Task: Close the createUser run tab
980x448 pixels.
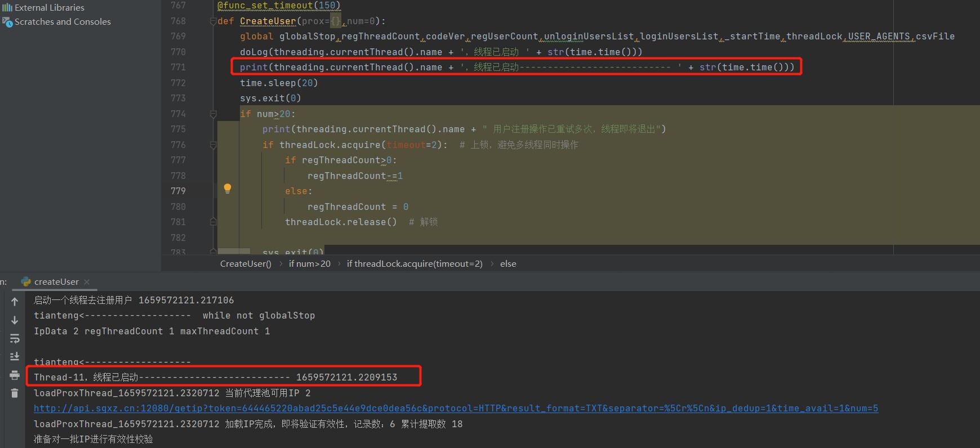Action: pos(87,282)
